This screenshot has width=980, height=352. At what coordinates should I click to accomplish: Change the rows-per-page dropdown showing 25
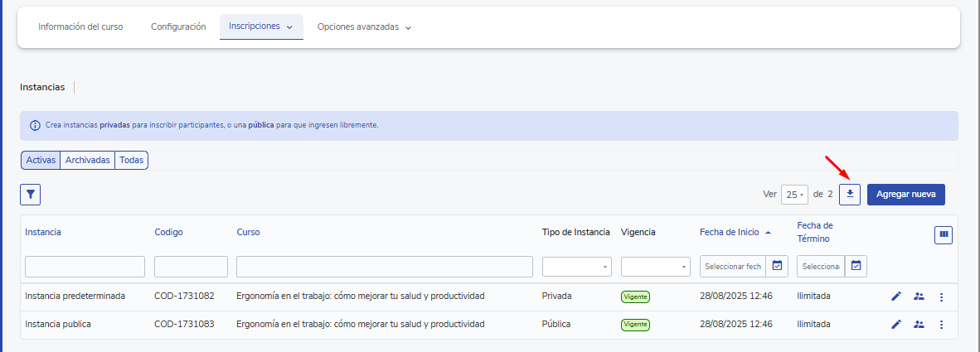[x=794, y=195]
